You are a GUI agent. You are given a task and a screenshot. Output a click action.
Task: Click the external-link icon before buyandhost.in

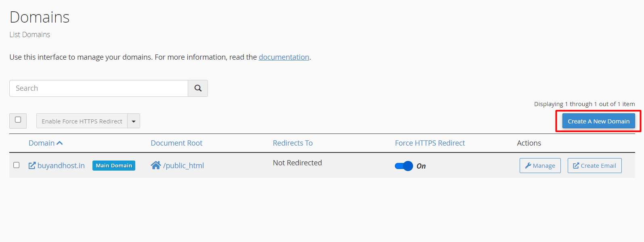pyautogui.click(x=32, y=165)
